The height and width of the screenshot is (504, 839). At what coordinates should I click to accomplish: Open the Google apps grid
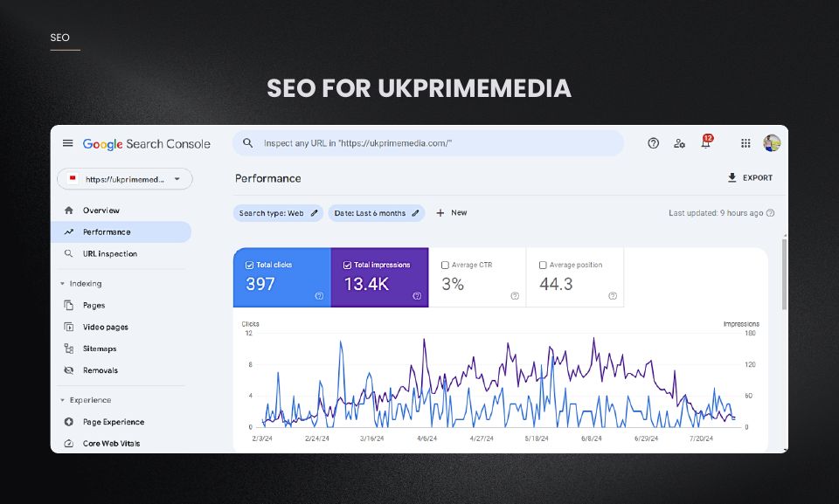pos(745,143)
